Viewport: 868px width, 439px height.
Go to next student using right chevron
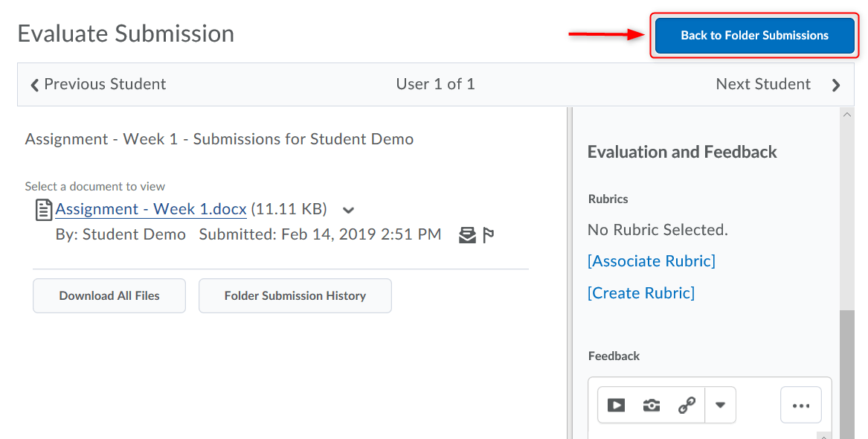(x=836, y=85)
